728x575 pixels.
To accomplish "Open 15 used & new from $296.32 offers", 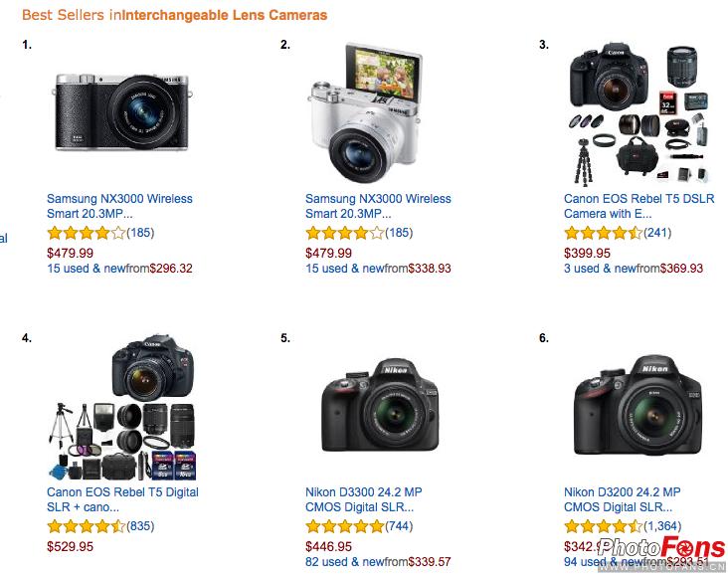I will [x=119, y=269].
